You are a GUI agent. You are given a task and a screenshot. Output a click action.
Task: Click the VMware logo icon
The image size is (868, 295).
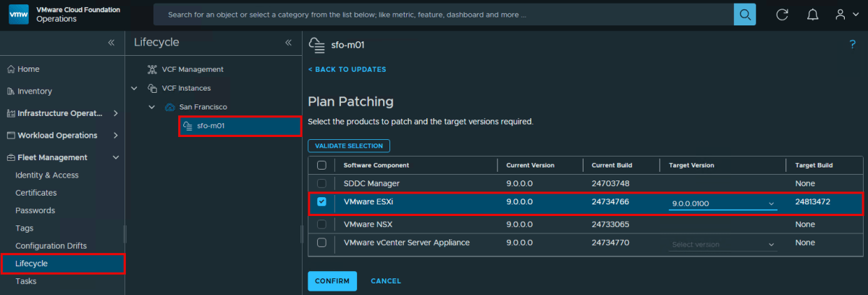coord(19,14)
